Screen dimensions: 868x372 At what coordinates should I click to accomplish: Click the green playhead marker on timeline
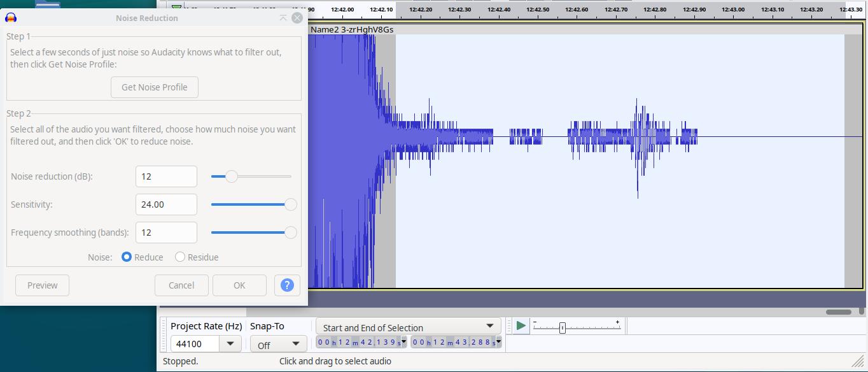176,8
